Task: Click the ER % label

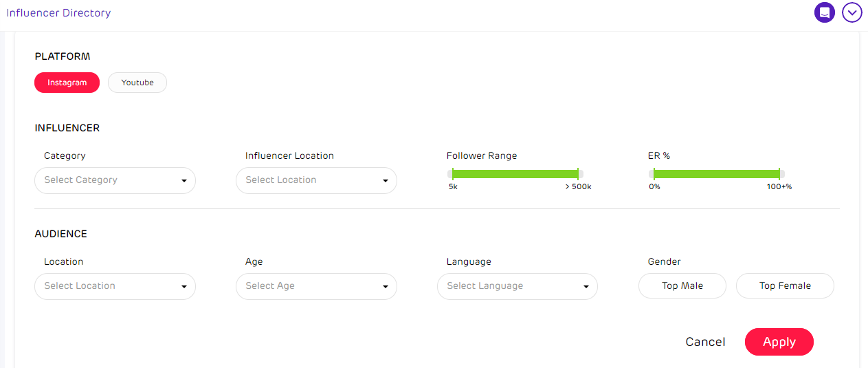Action: (659, 156)
